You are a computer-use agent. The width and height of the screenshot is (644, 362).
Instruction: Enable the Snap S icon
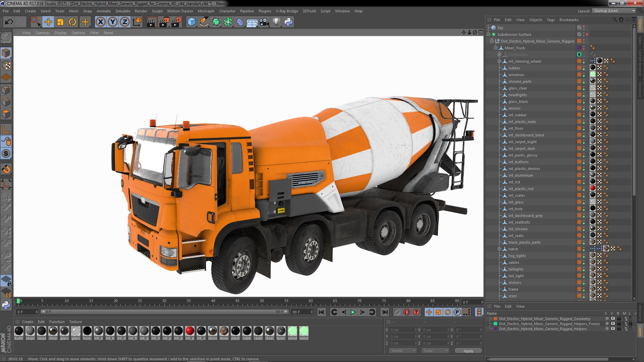tap(6, 154)
